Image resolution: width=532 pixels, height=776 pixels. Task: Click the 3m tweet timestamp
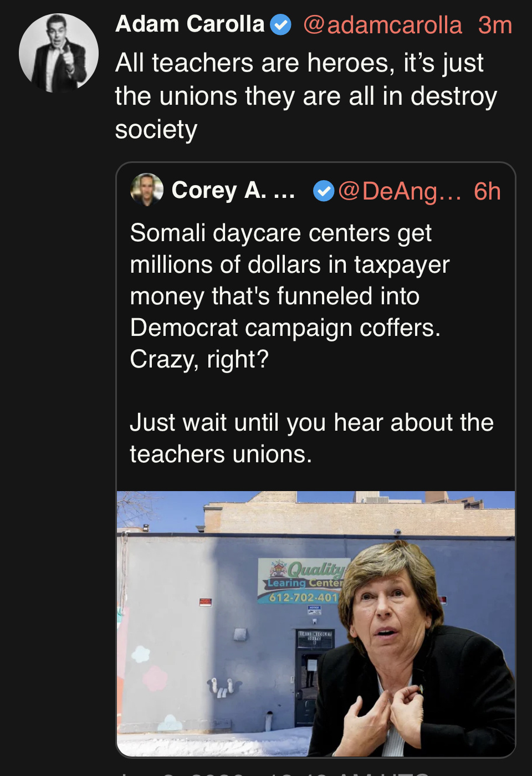coord(495,25)
